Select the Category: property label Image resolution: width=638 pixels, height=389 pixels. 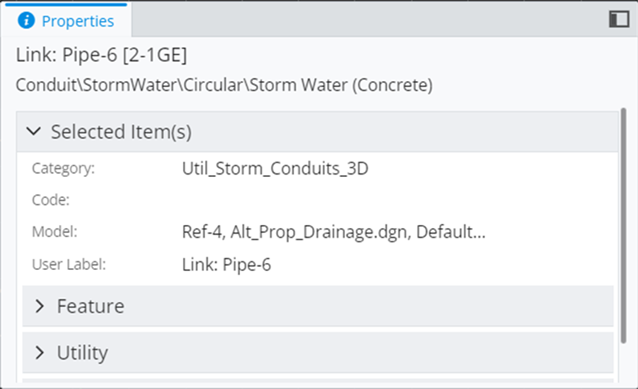click(63, 168)
